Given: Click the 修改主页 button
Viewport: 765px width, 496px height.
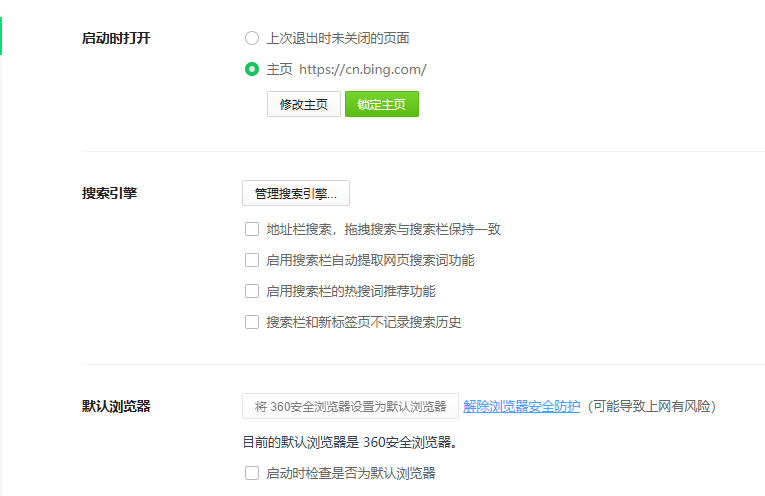Looking at the screenshot, I should (304, 104).
